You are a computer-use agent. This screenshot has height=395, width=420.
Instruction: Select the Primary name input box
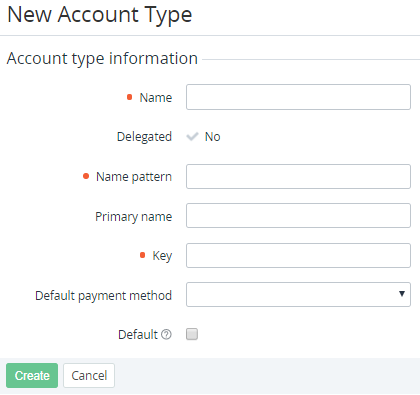coord(298,216)
